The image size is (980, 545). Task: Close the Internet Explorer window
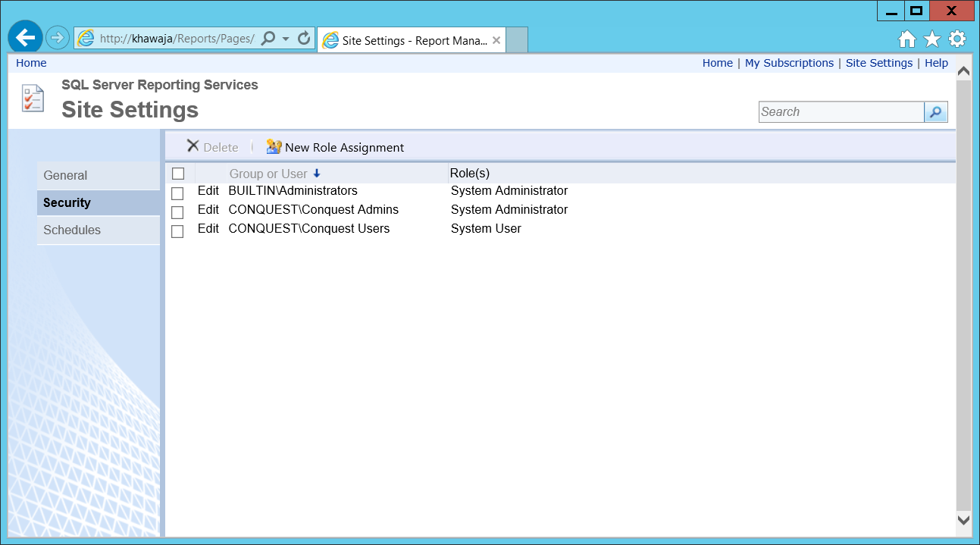[952, 11]
